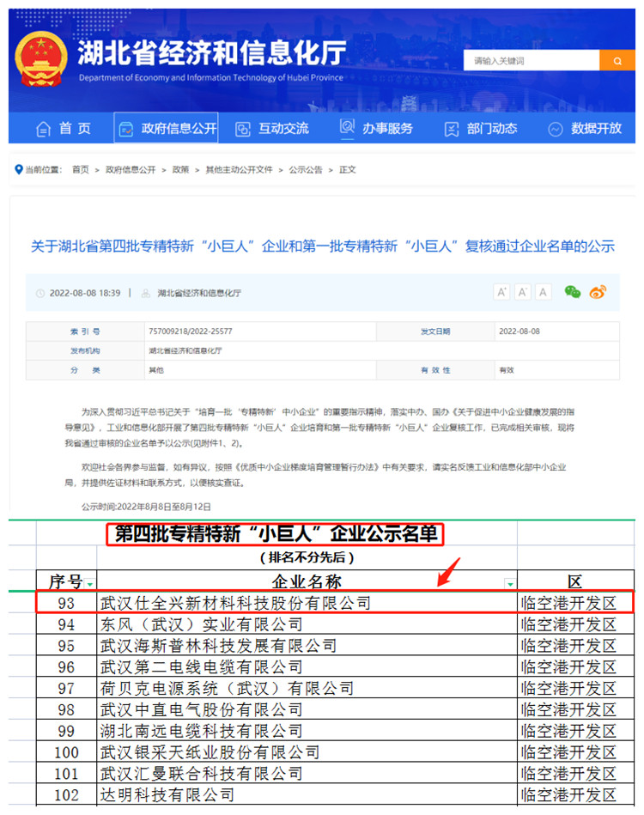This screenshot has height=815, width=644.
Task: Reset font size with plain A icon
Action: pyautogui.click(x=543, y=292)
